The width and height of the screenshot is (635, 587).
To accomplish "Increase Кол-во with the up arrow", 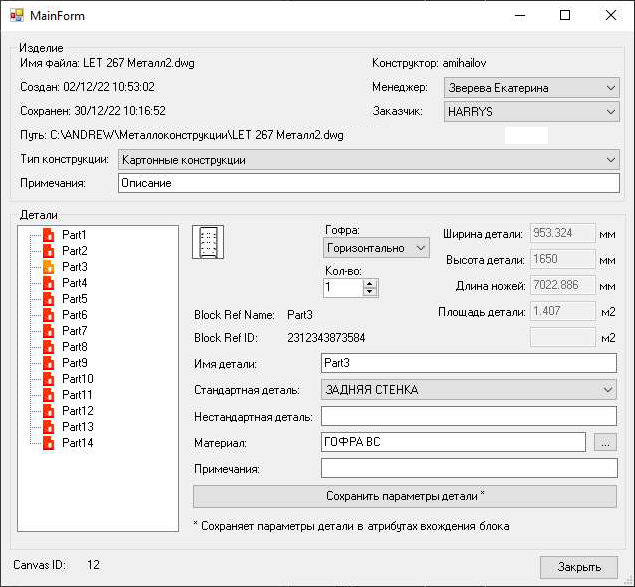I will (x=370, y=283).
